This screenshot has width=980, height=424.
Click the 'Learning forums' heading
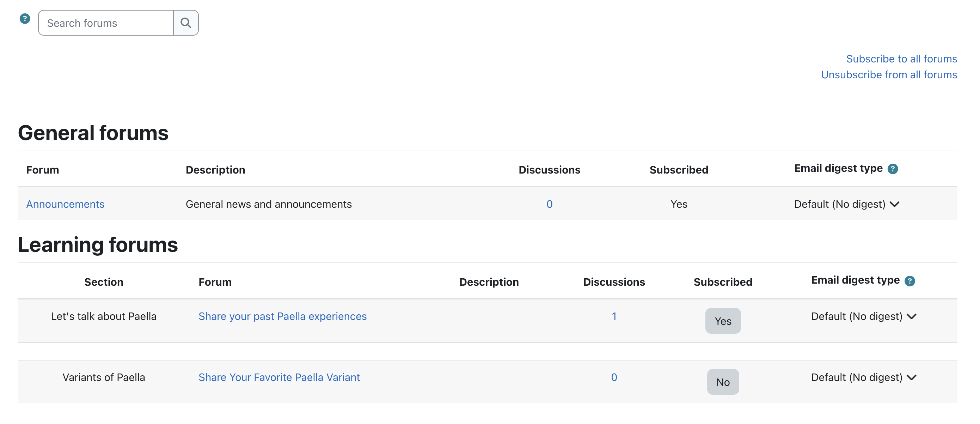[x=98, y=244]
